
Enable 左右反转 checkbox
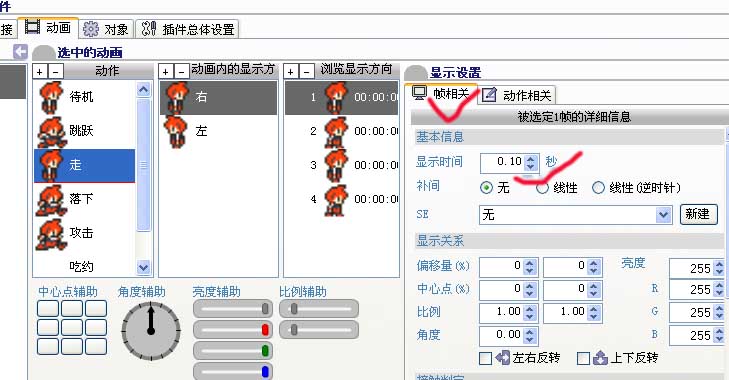[x=486, y=358]
